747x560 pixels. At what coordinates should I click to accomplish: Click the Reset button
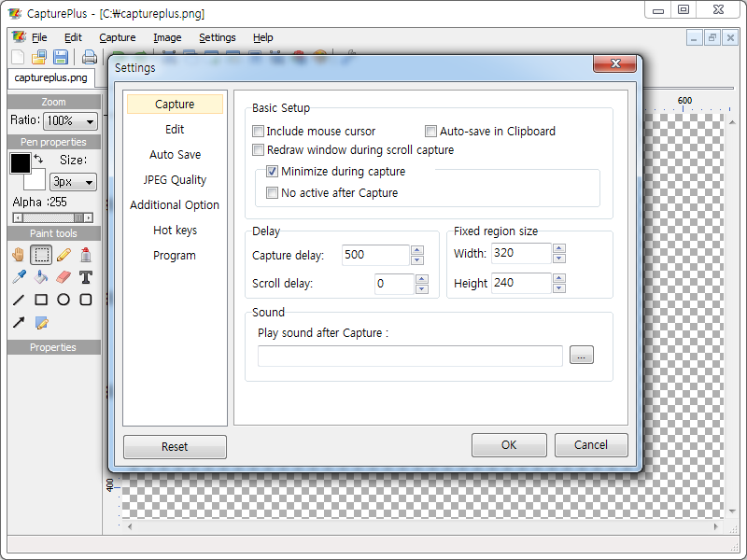coord(175,447)
